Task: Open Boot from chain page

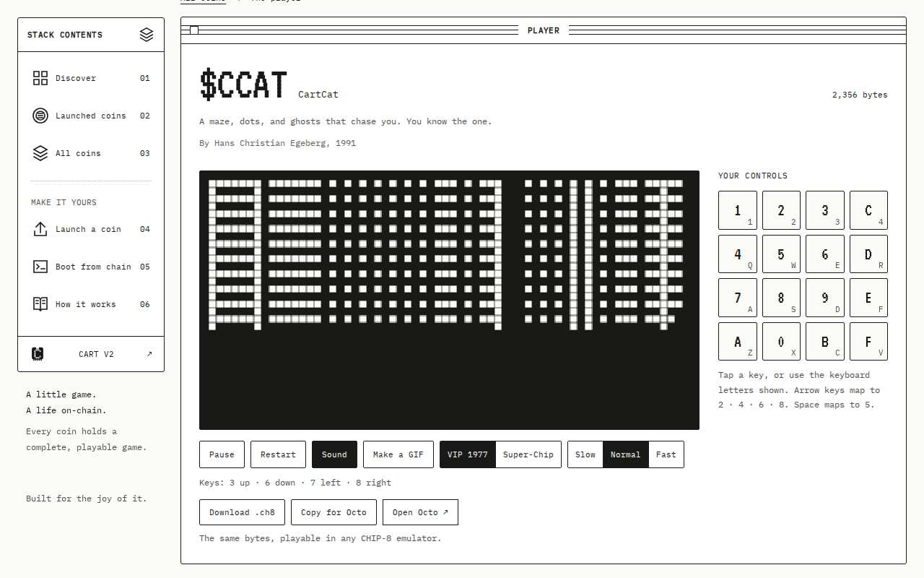Action: pyautogui.click(x=91, y=267)
